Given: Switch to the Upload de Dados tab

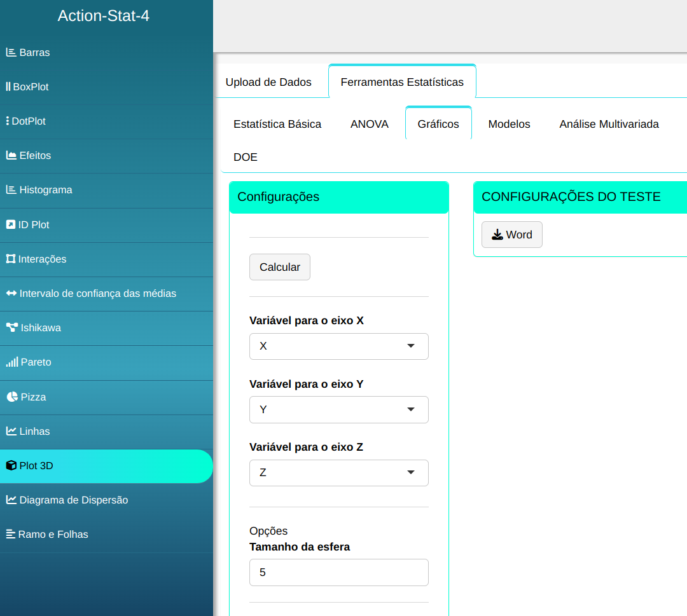Looking at the screenshot, I should click(x=268, y=82).
